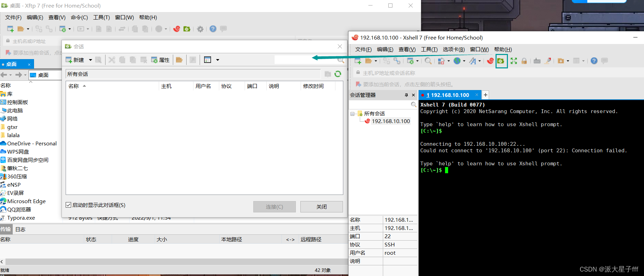Click the Close (关闭) button in Sessions dialog
The width and height of the screenshot is (644, 276).
tap(322, 207)
